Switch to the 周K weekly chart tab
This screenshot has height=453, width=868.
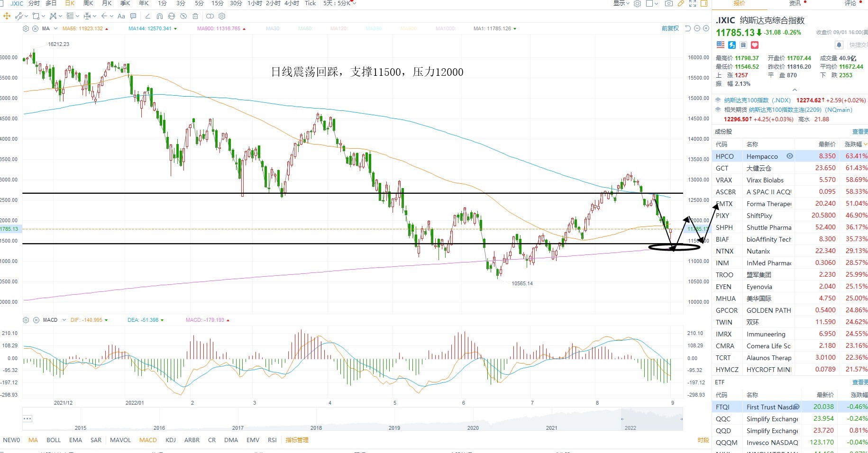tap(88, 3)
